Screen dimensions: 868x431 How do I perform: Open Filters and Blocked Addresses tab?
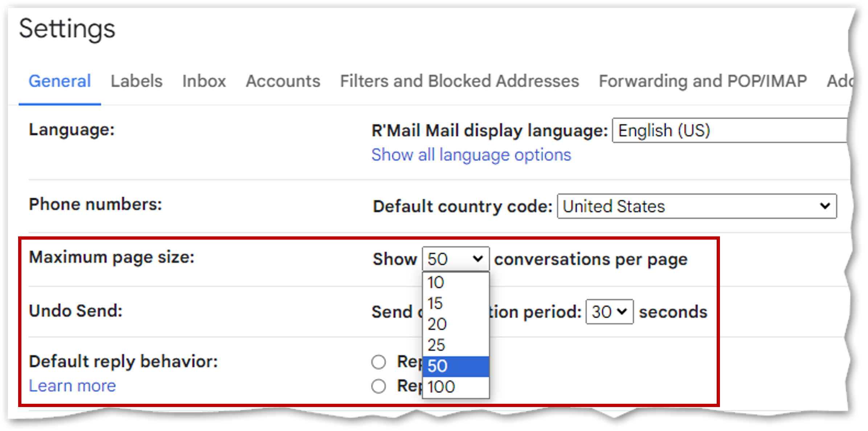[x=459, y=81]
